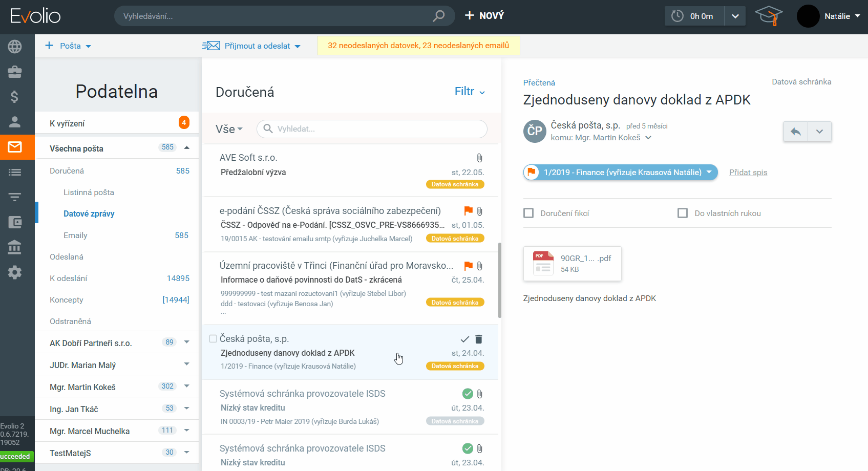The image size is (868, 471).
Task: Open the Filtr dropdown
Action: [x=470, y=92]
